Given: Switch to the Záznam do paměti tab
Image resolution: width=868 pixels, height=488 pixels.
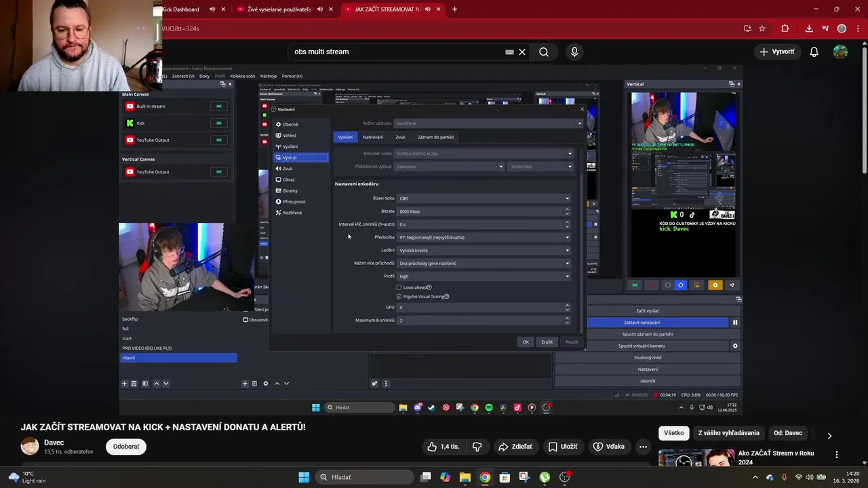Looking at the screenshot, I should point(436,137).
